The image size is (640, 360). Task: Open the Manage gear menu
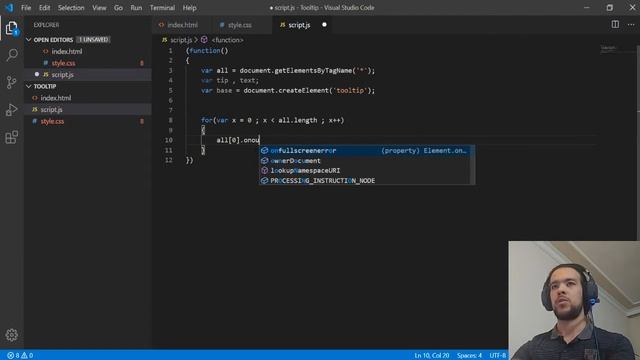[x=11, y=335]
